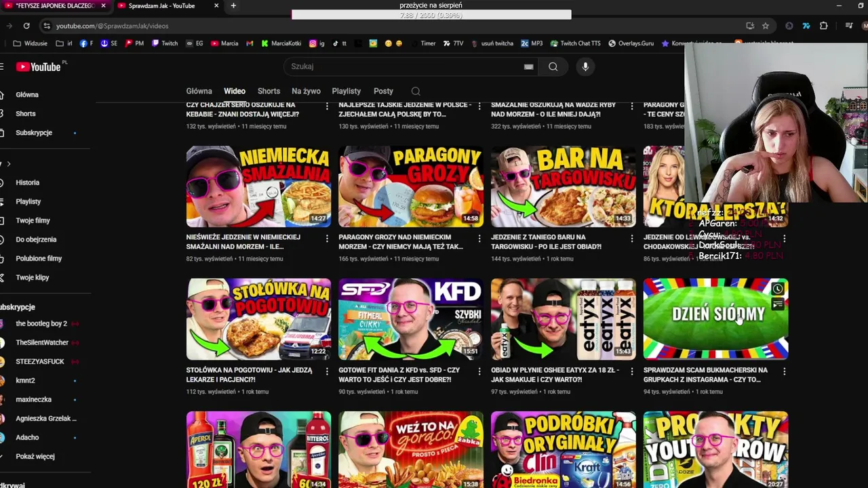Reload the page in the browser
868x488 pixels.
coord(26,26)
